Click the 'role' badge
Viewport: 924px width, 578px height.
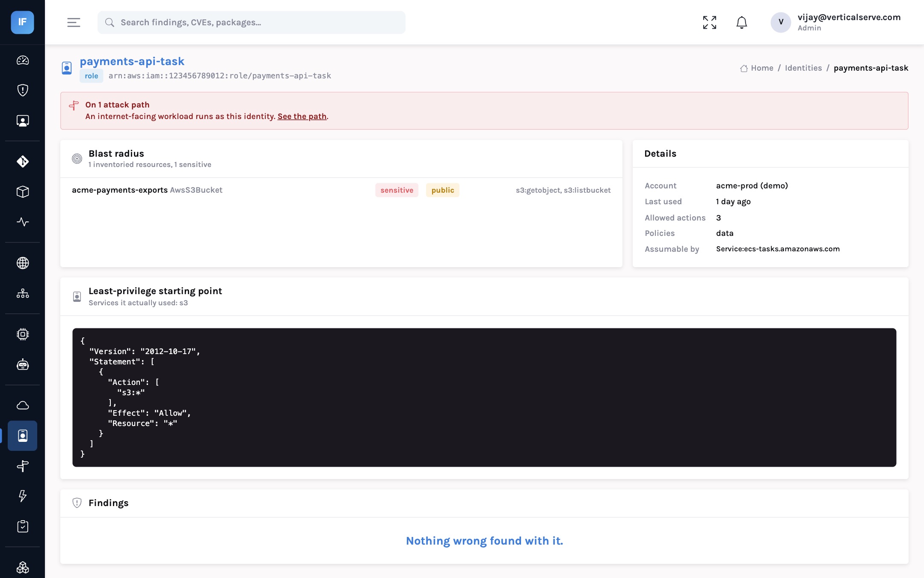91,76
